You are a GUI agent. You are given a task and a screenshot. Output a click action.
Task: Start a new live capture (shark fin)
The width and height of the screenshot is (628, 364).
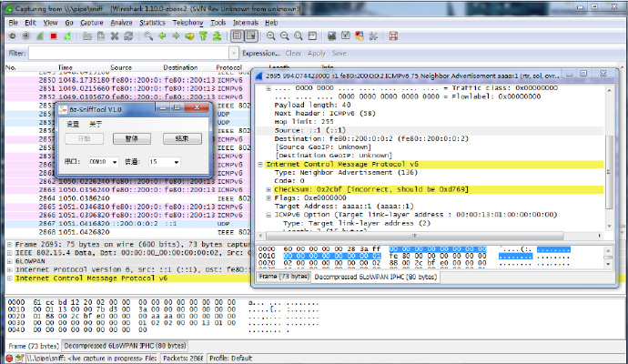click(40, 36)
